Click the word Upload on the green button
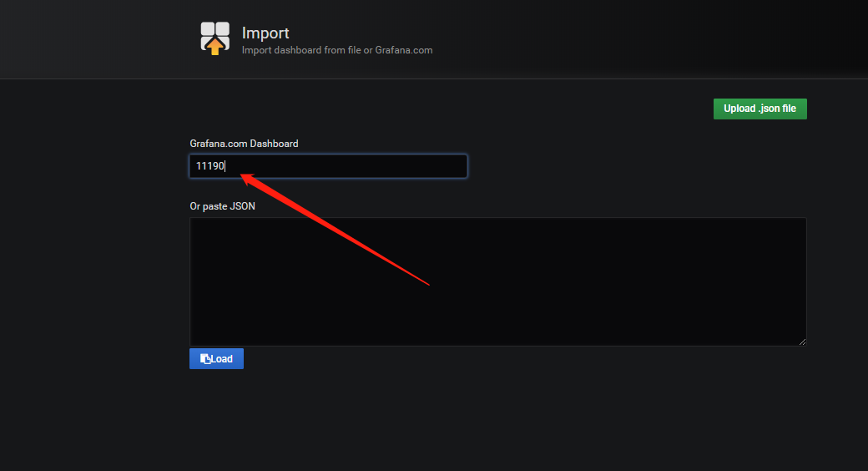Screen dimensions: 868x471 [739, 109]
